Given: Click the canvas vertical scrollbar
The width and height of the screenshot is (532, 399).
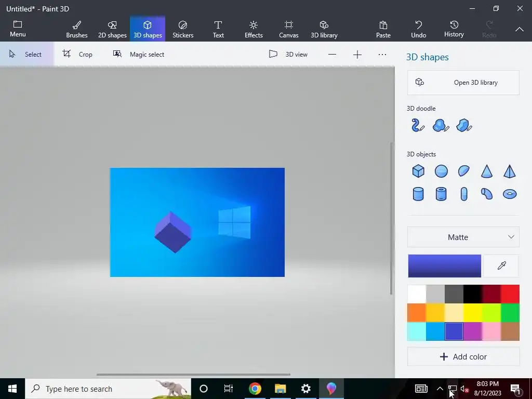Looking at the screenshot, I should click(x=391, y=218).
